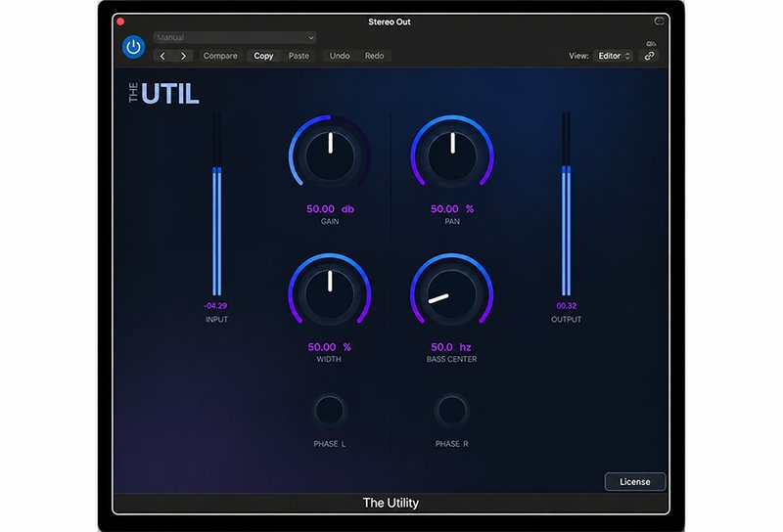Close the plugin window with red button

[120, 22]
